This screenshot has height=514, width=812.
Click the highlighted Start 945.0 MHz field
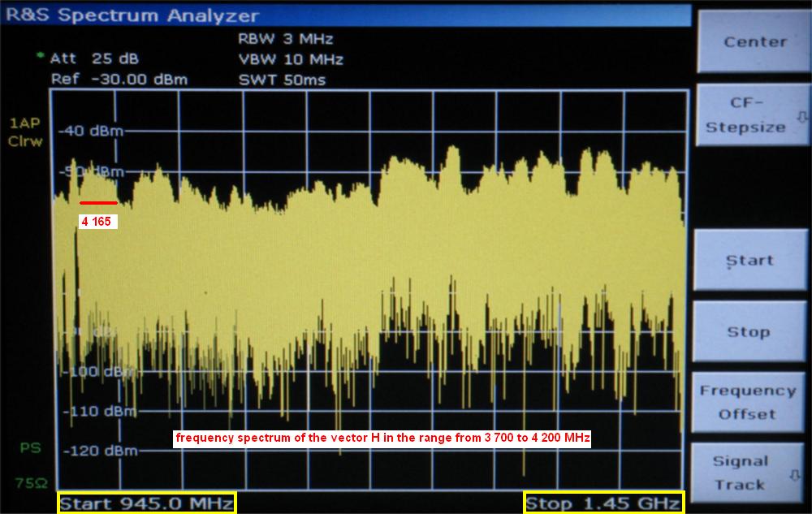147,503
